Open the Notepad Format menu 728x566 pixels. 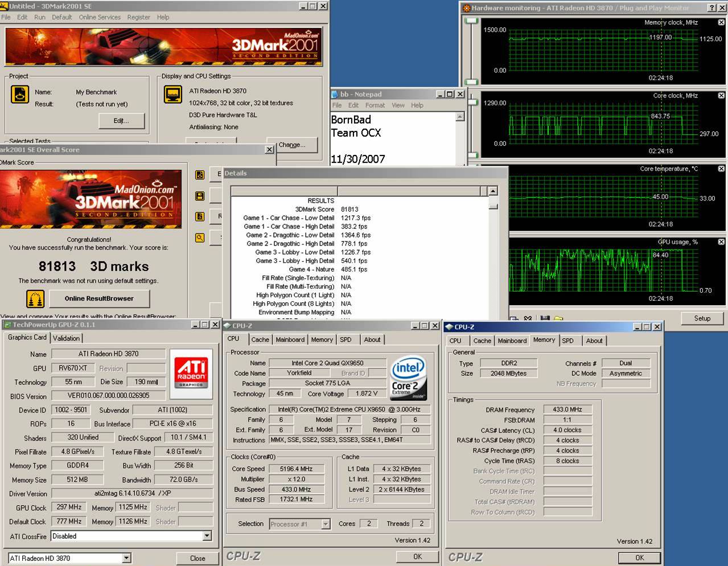[x=375, y=105]
